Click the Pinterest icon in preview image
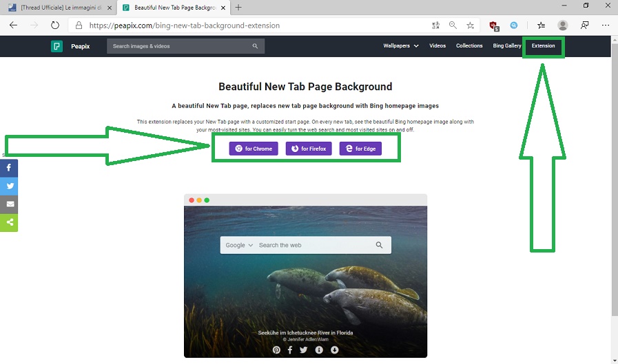 tap(276, 350)
